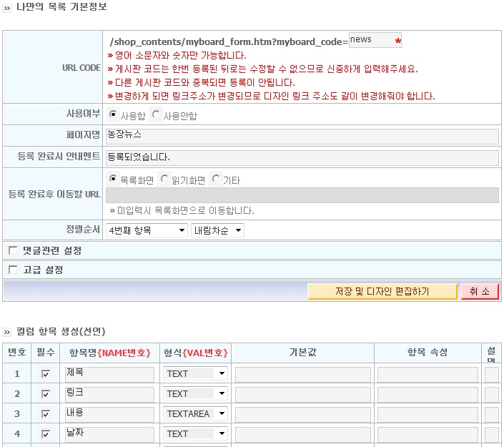Select the 사용안함 radio button

156,114
